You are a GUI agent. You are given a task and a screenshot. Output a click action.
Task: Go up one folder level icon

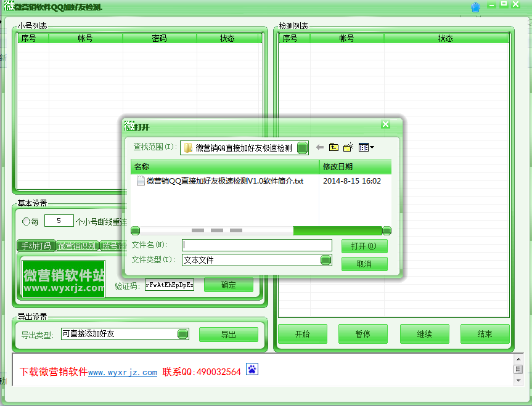point(334,147)
